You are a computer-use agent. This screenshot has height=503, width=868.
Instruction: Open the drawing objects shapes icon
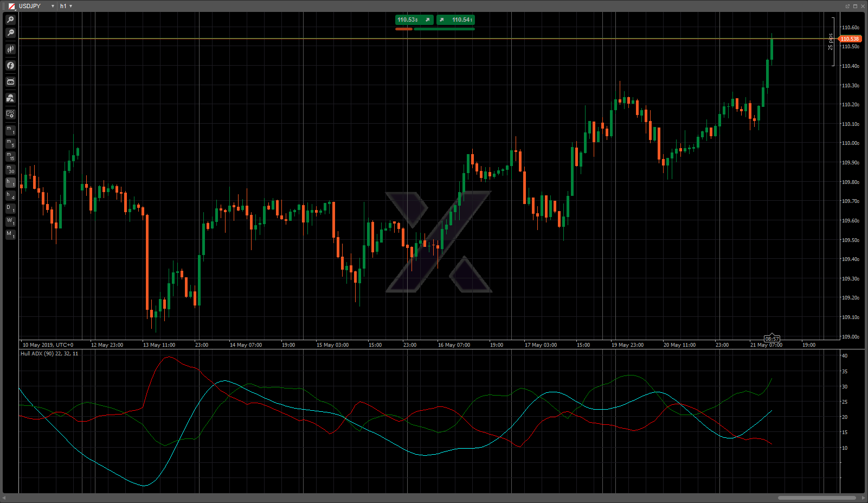click(x=10, y=98)
